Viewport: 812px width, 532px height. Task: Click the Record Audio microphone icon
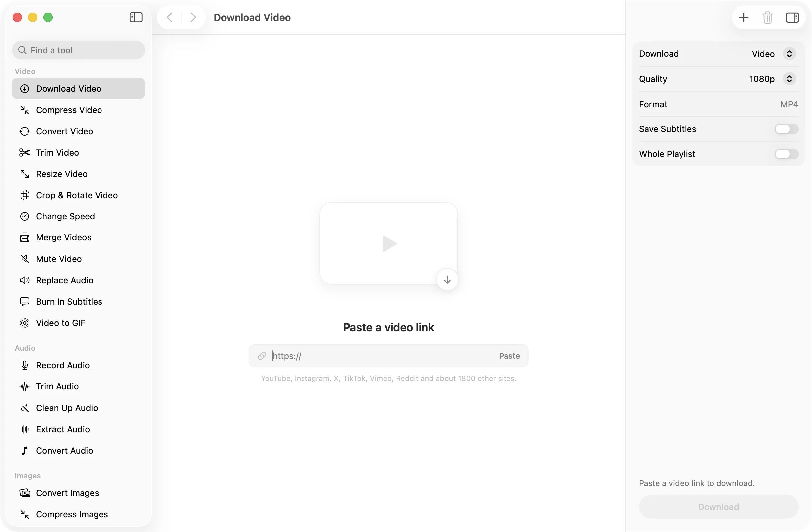pos(25,365)
